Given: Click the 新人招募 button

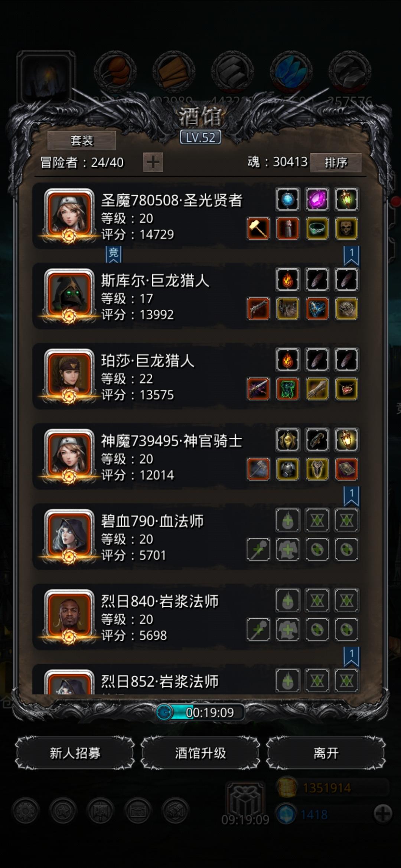Looking at the screenshot, I should [75, 753].
